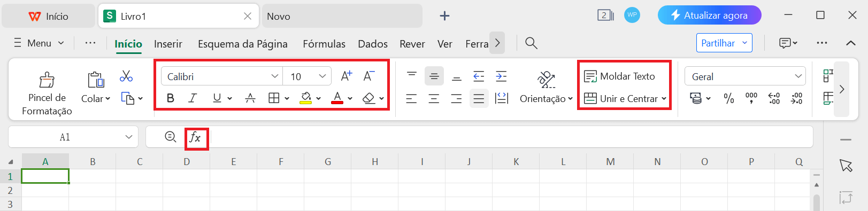This screenshot has width=868, height=211.
Task: Open the font size 10 dropdown
Action: 322,76
